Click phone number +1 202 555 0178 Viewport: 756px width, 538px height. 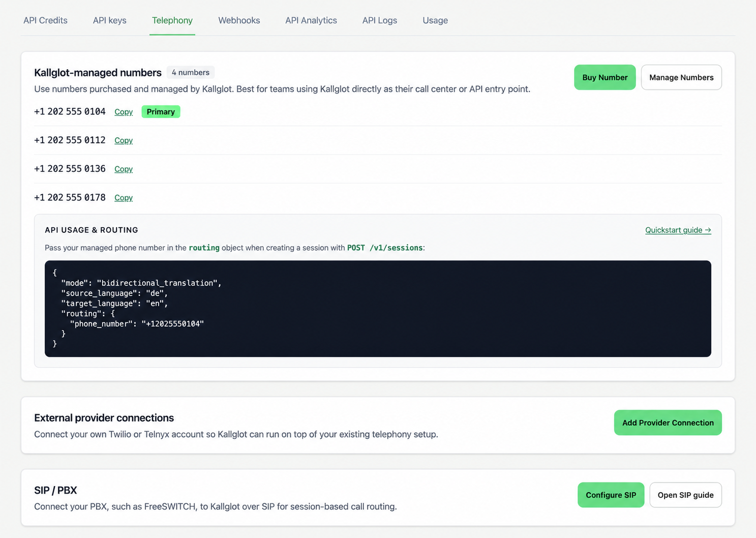click(70, 197)
